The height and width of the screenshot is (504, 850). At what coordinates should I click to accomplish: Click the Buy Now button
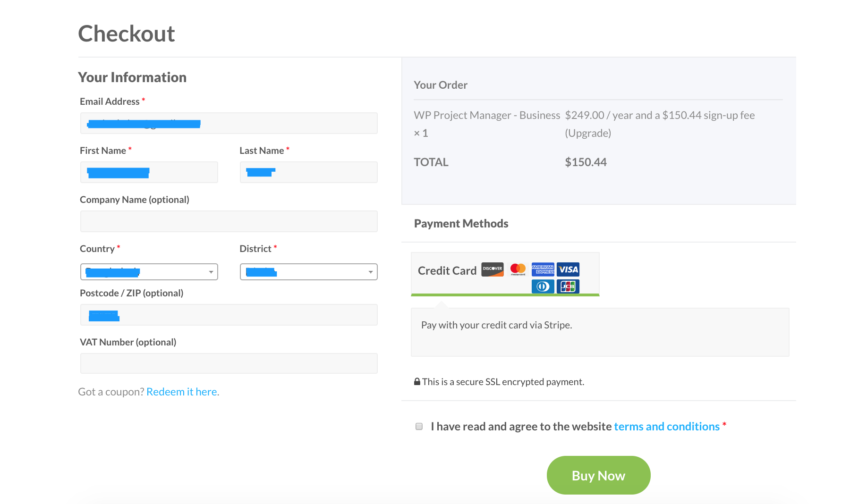click(x=598, y=475)
